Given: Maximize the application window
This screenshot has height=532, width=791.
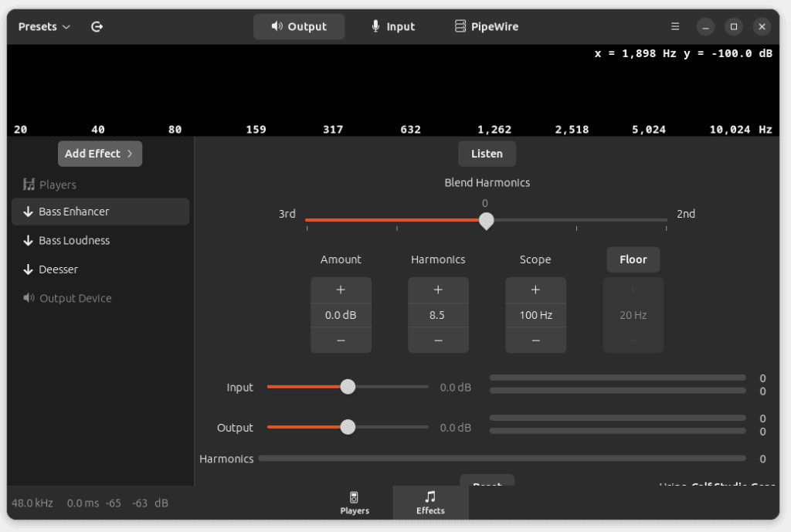Looking at the screenshot, I should [734, 27].
